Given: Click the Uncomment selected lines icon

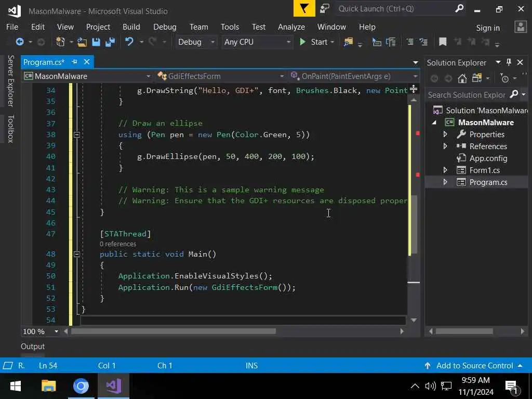Looking at the screenshot, I should [423, 42].
